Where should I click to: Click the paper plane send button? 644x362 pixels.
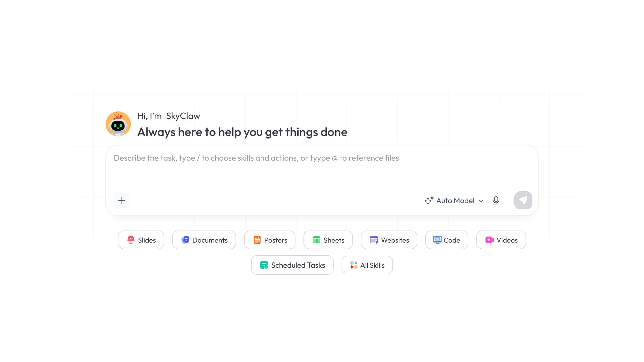pyautogui.click(x=523, y=200)
